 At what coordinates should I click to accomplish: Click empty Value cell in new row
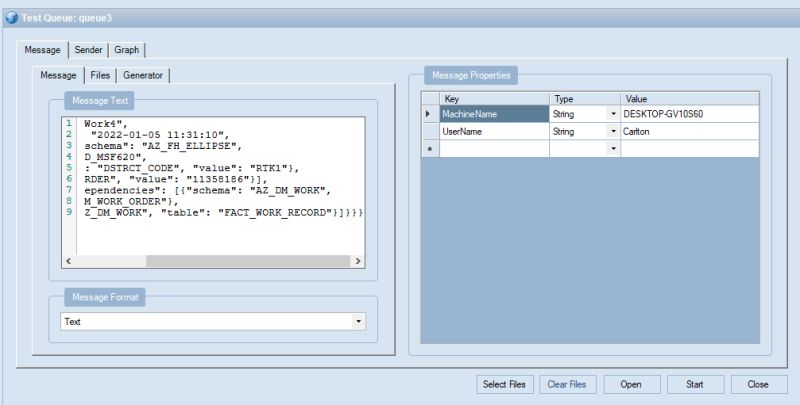(x=690, y=149)
